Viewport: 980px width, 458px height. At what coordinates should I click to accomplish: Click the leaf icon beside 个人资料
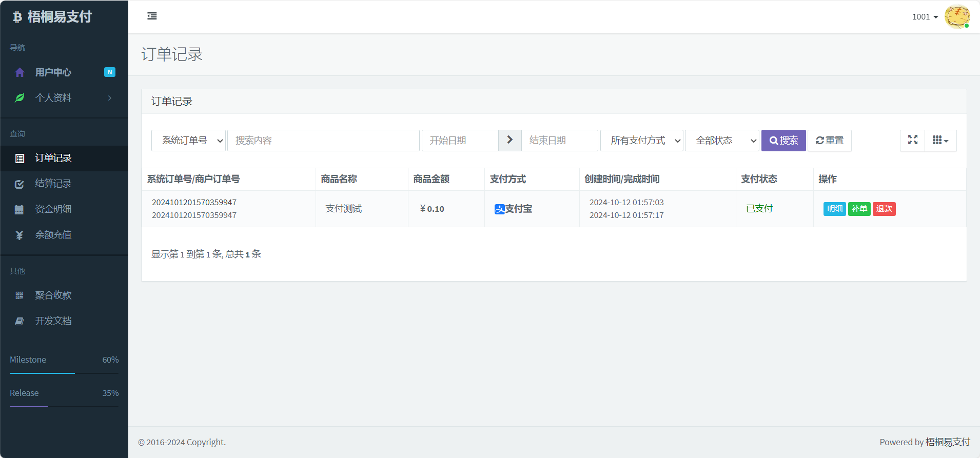(x=19, y=98)
